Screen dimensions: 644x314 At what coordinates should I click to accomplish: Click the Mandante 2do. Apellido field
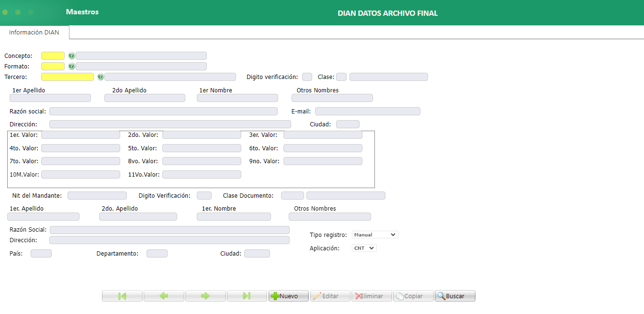pyautogui.click(x=138, y=217)
